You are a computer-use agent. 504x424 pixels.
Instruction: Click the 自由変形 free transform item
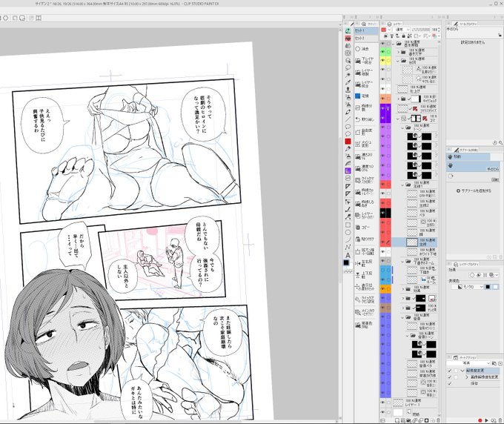click(x=365, y=131)
